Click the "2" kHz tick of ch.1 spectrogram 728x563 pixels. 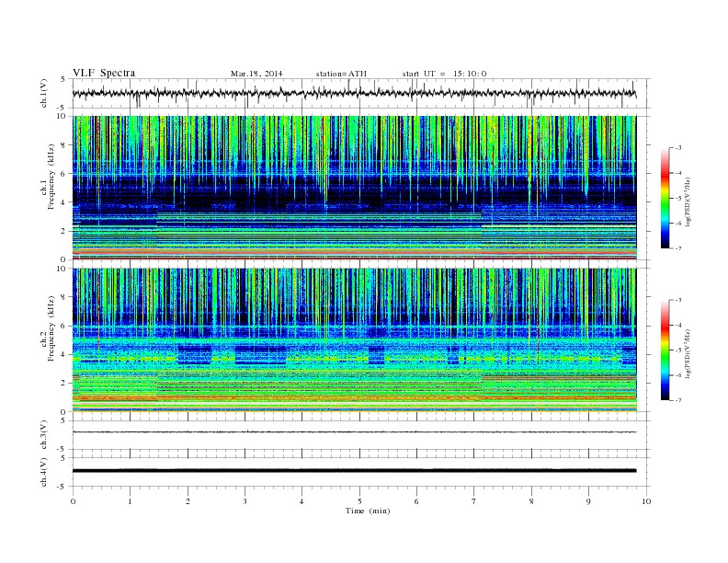coord(64,231)
